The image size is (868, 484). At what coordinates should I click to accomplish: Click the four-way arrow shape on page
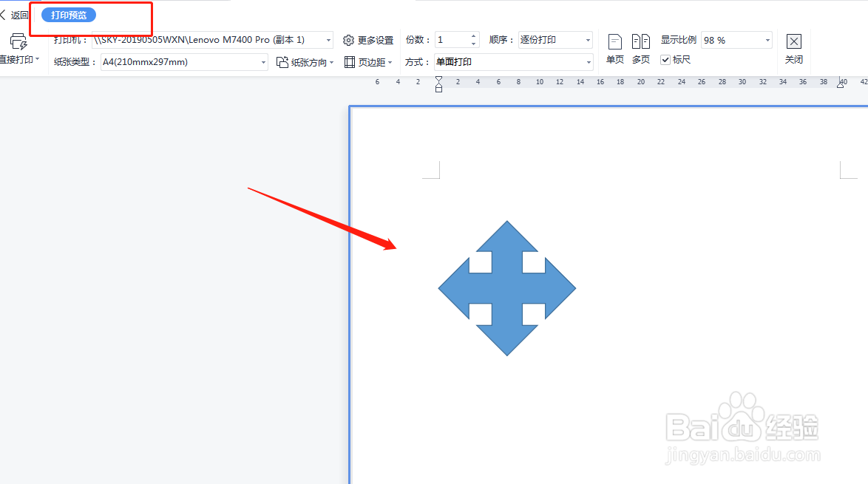(x=507, y=288)
